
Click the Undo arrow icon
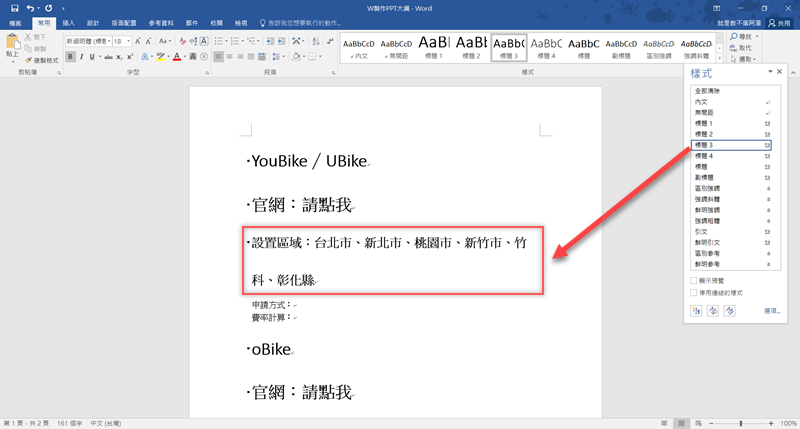[31, 7]
